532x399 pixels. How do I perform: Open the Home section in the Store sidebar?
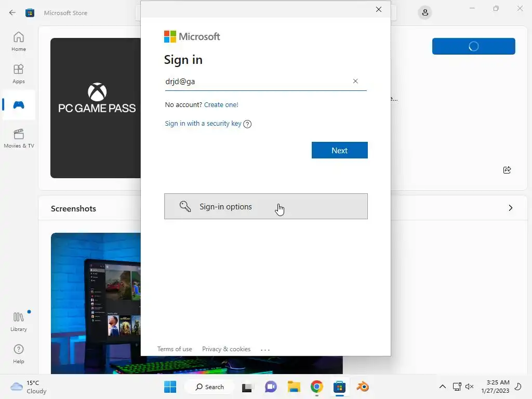tap(19, 42)
